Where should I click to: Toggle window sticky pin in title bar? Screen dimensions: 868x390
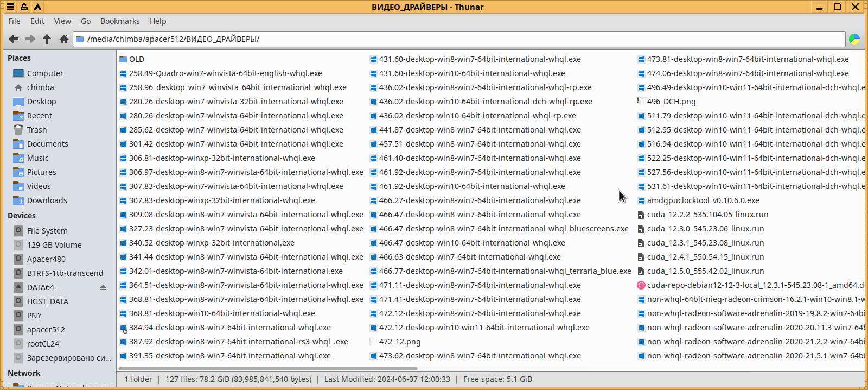24,7
